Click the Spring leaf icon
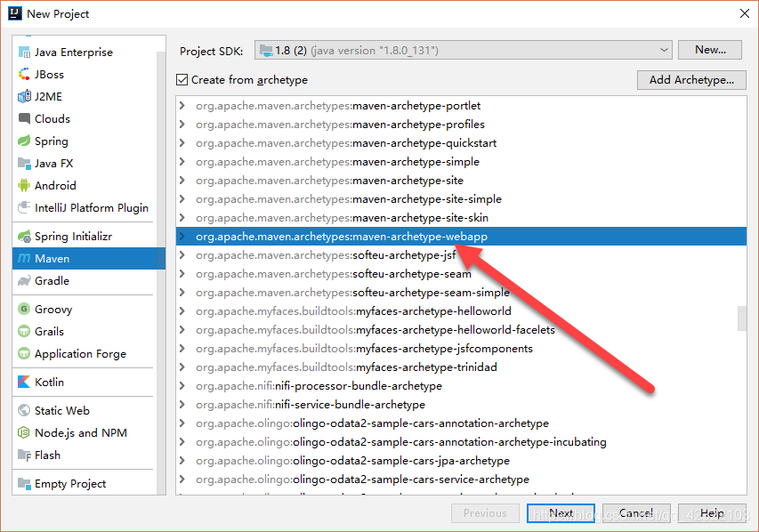 pyautogui.click(x=24, y=141)
